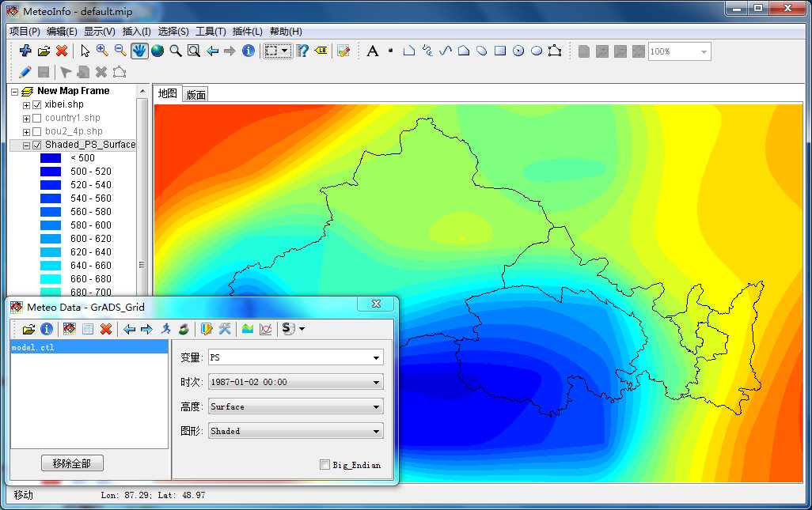Enable the country1.shp layer checkbox
Screen dimensions: 812x510
coord(36,118)
